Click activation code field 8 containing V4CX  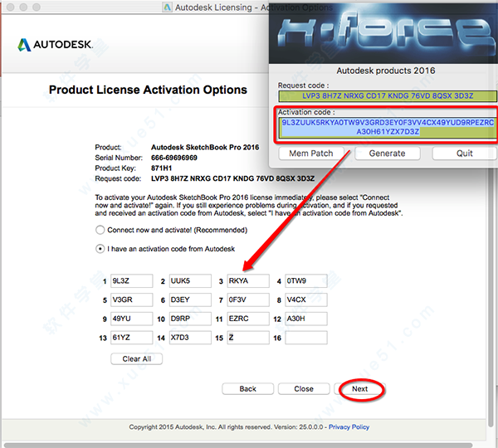306,299
